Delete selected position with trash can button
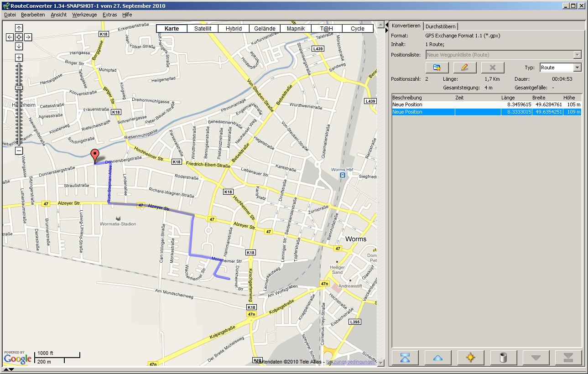The height and width of the screenshot is (374, 588). click(503, 358)
